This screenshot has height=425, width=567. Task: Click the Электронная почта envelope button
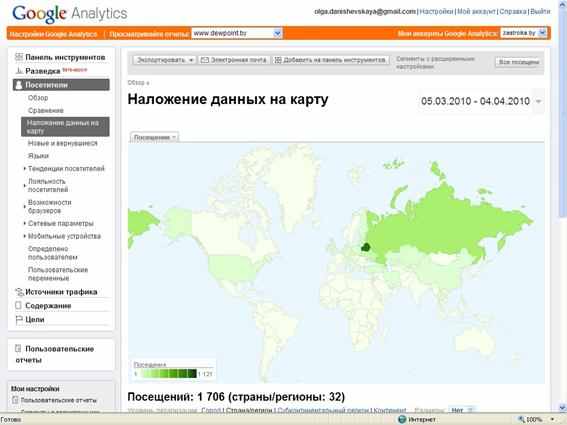point(234,60)
